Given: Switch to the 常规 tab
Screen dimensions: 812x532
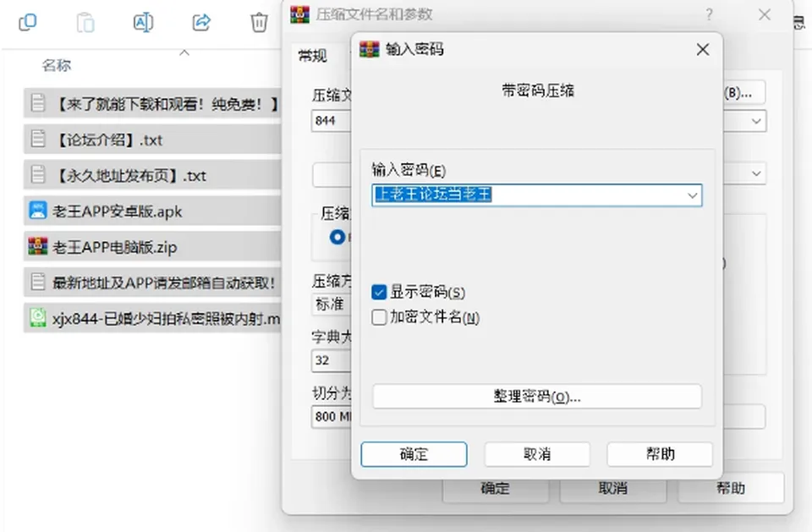Looking at the screenshot, I should click(313, 56).
